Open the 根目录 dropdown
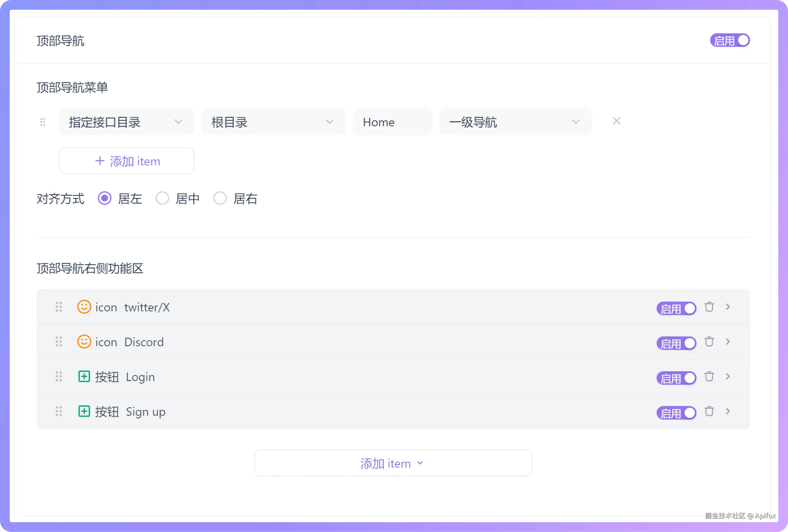Image resolution: width=788 pixels, height=532 pixels. coord(273,122)
